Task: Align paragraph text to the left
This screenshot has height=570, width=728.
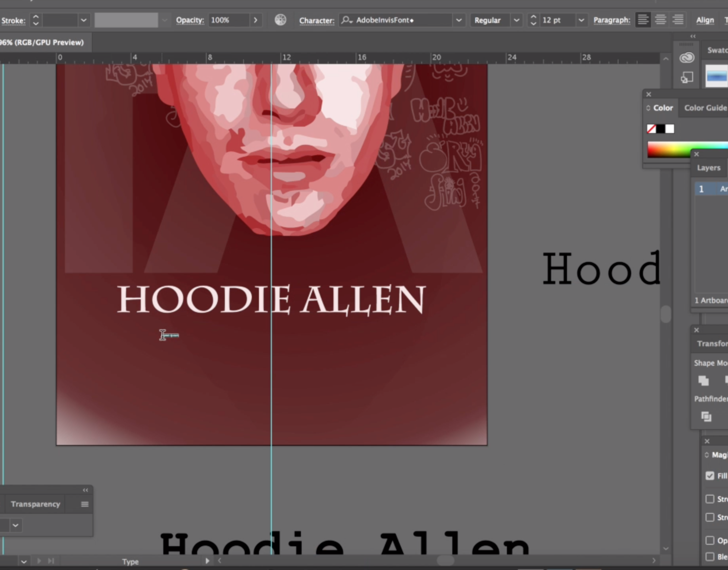Action: (643, 20)
